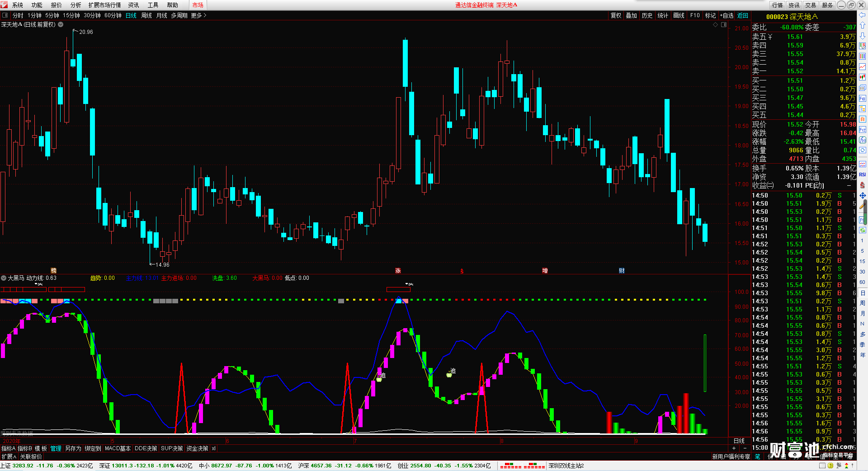Open the 功能 menu

pyautogui.click(x=37, y=5)
